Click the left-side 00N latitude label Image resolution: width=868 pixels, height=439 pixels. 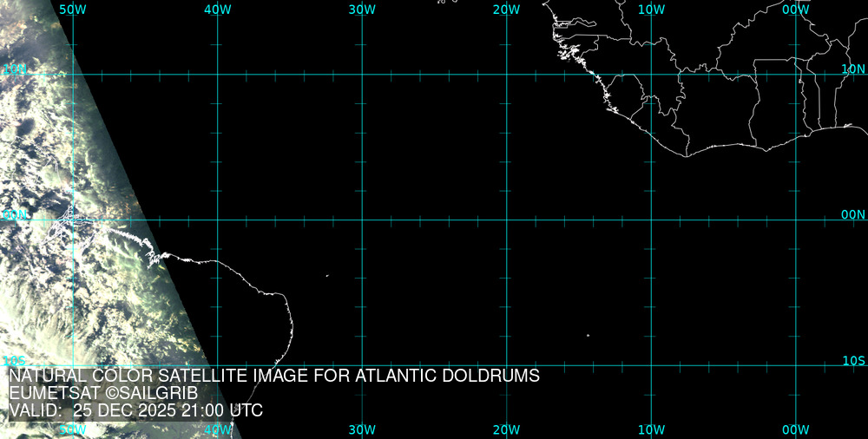(x=15, y=214)
